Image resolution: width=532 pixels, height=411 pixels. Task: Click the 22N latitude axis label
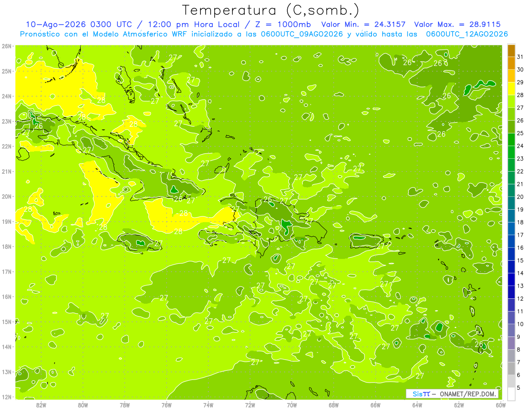[x=7, y=146]
